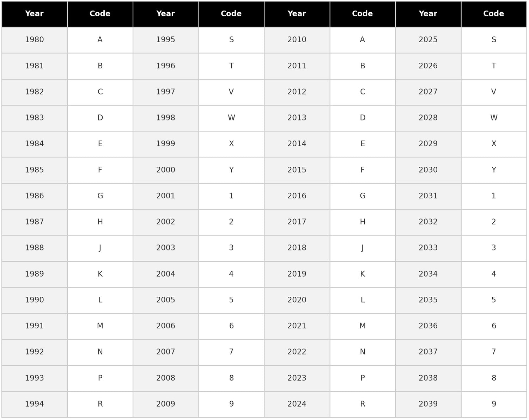Click Year header above 1980
529x420 pixels.
click(34, 14)
